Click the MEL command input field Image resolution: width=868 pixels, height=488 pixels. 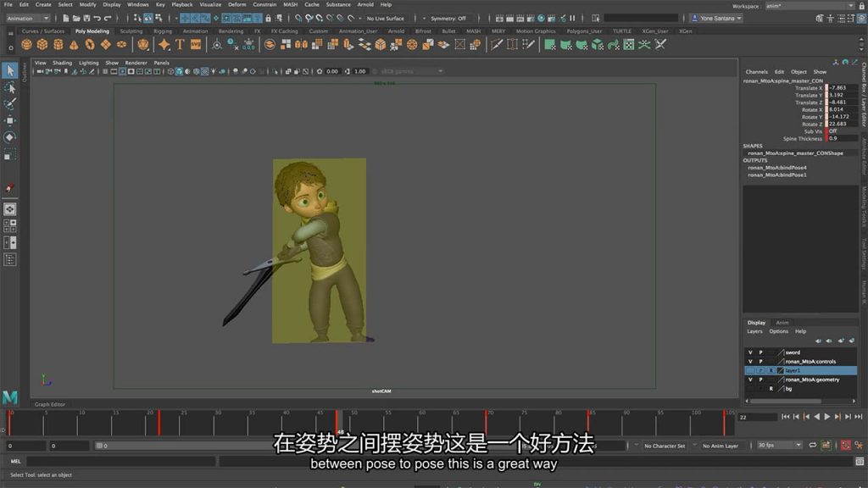120,461
